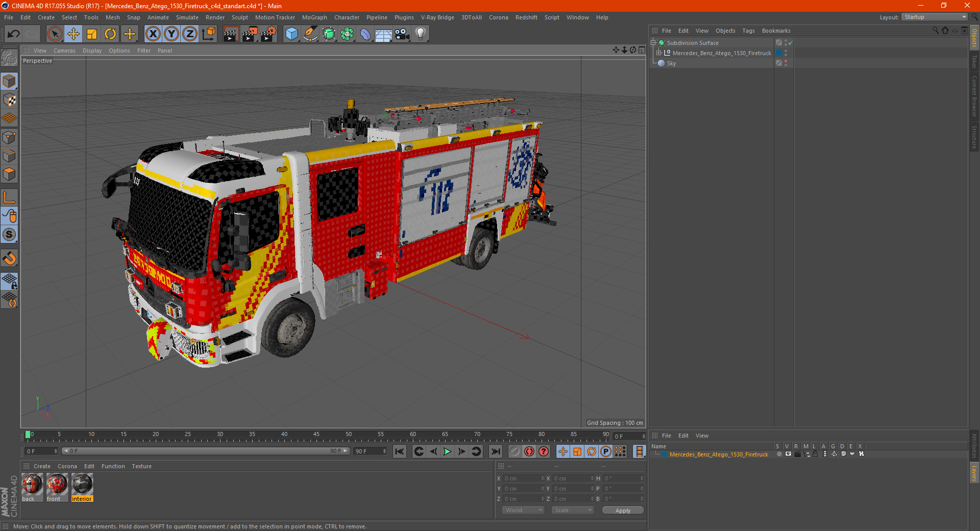The image size is (980, 531).
Task: Click the coordinate system icon
Action: click(x=208, y=34)
